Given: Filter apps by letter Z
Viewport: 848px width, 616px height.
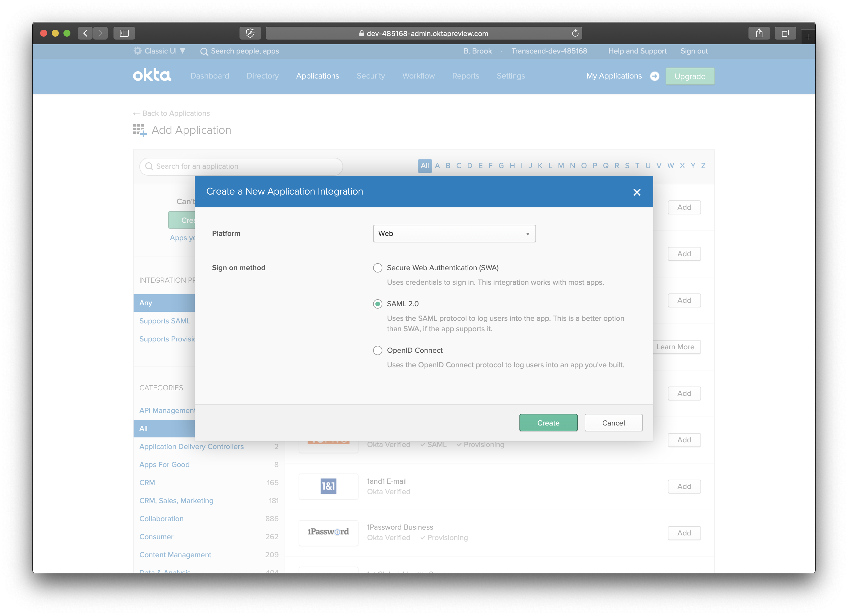Looking at the screenshot, I should click(703, 165).
